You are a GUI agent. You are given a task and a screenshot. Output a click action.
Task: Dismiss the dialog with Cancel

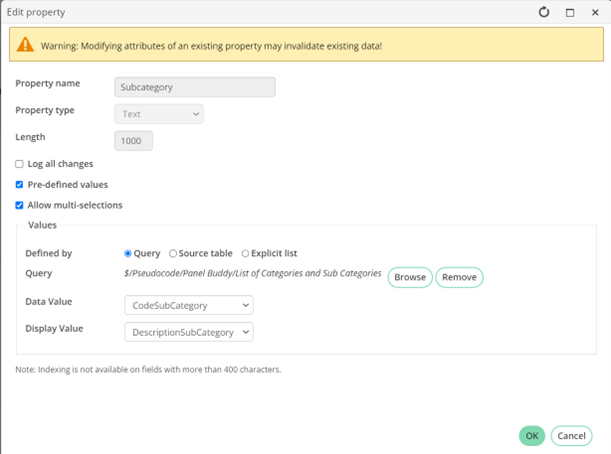pos(571,436)
